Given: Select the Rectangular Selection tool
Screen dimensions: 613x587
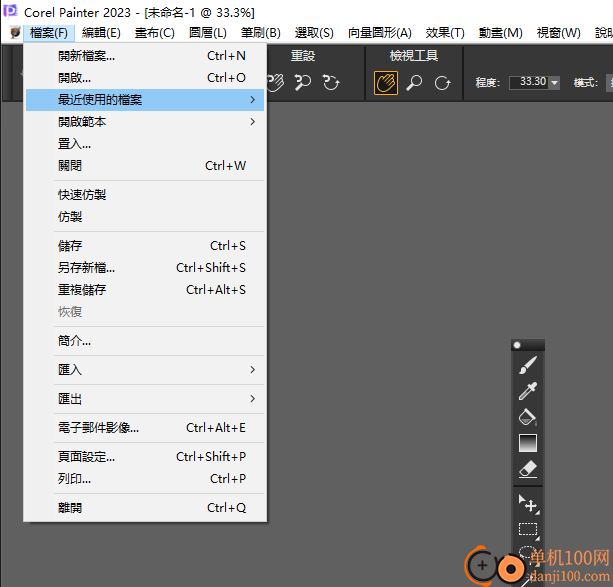Looking at the screenshot, I should 529,530.
